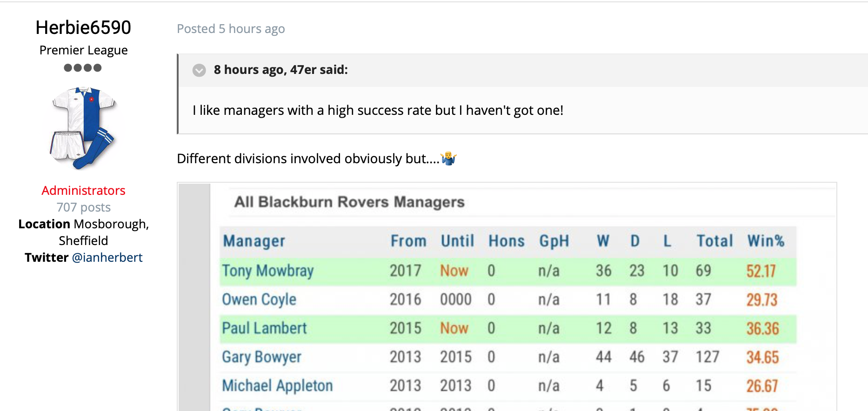
Task: Collapse the 47er quote with chevron icon
Action: point(199,70)
